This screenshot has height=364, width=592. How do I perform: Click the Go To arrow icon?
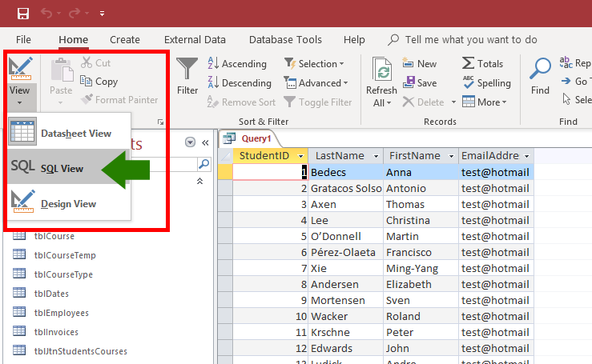point(566,81)
